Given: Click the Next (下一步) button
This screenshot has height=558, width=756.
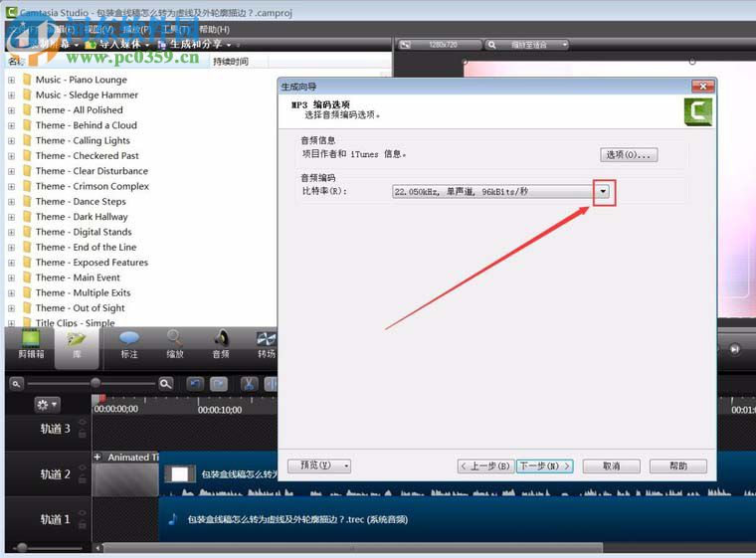Looking at the screenshot, I should [x=545, y=465].
